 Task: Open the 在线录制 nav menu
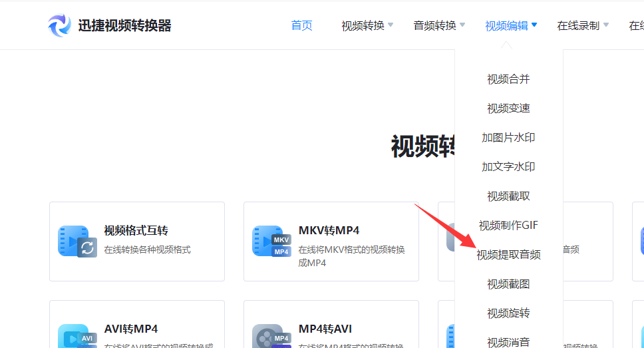pos(579,25)
